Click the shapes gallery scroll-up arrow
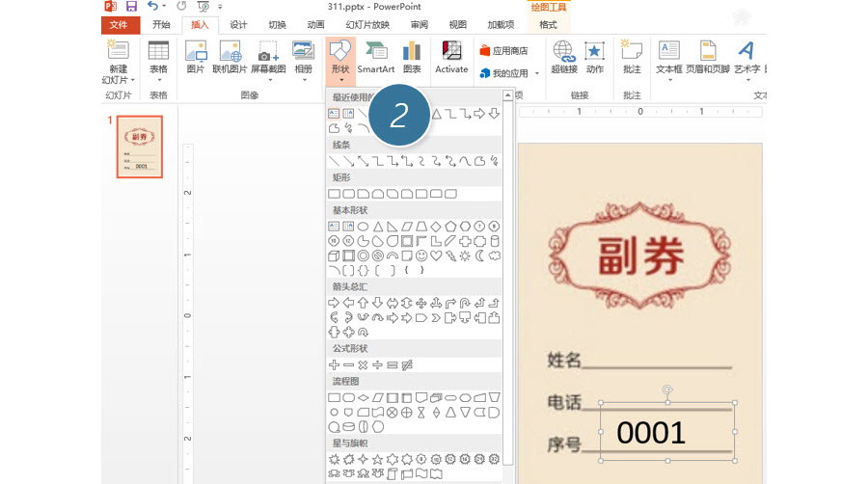This screenshot has width=868, height=484. (507, 95)
